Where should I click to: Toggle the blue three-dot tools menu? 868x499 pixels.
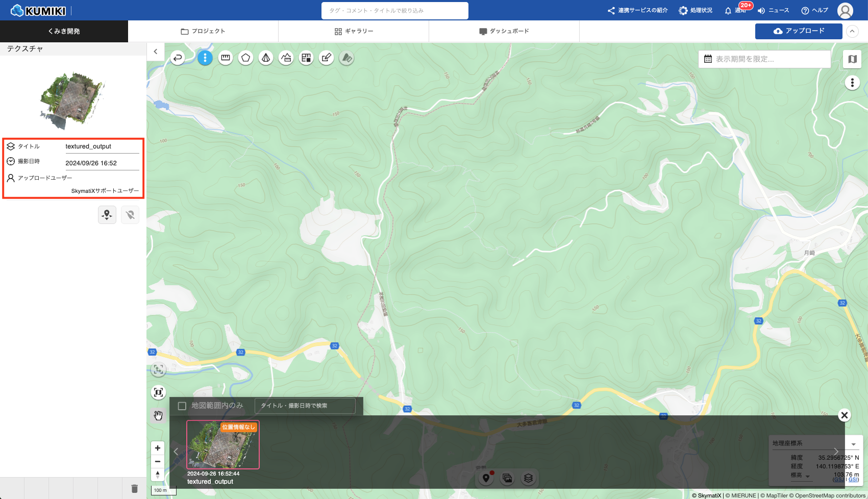tap(205, 58)
